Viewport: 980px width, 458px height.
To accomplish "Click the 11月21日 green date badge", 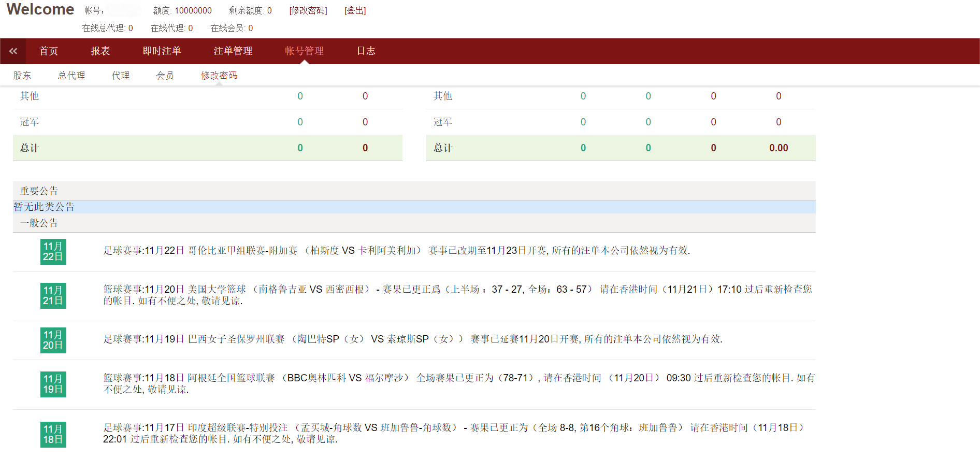I will tap(53, 295).
